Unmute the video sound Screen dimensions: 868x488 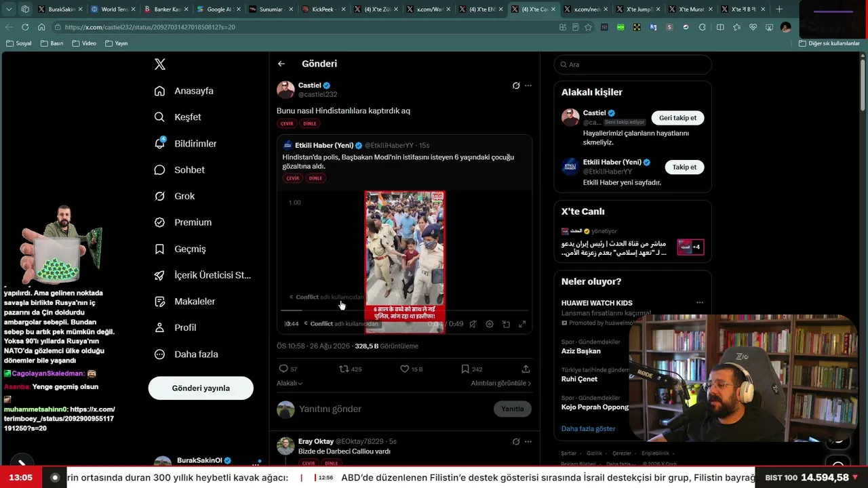click(x=473, y=324)
